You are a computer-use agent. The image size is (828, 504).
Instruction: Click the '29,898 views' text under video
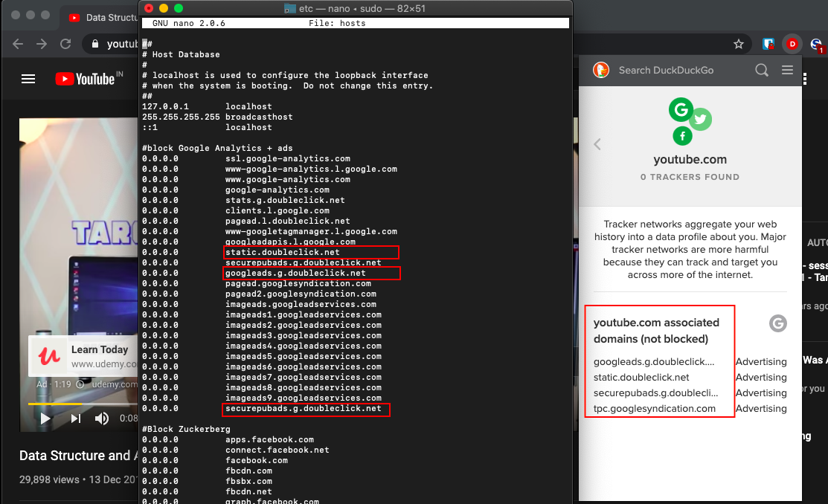(49, 479)
